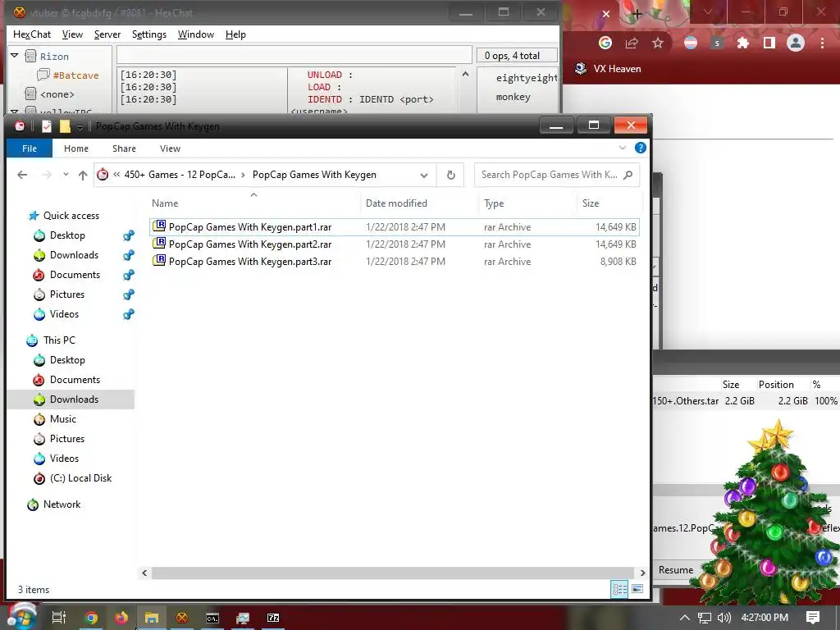
Task: Open the HexChat menu
Action: (x=32, y=34)
